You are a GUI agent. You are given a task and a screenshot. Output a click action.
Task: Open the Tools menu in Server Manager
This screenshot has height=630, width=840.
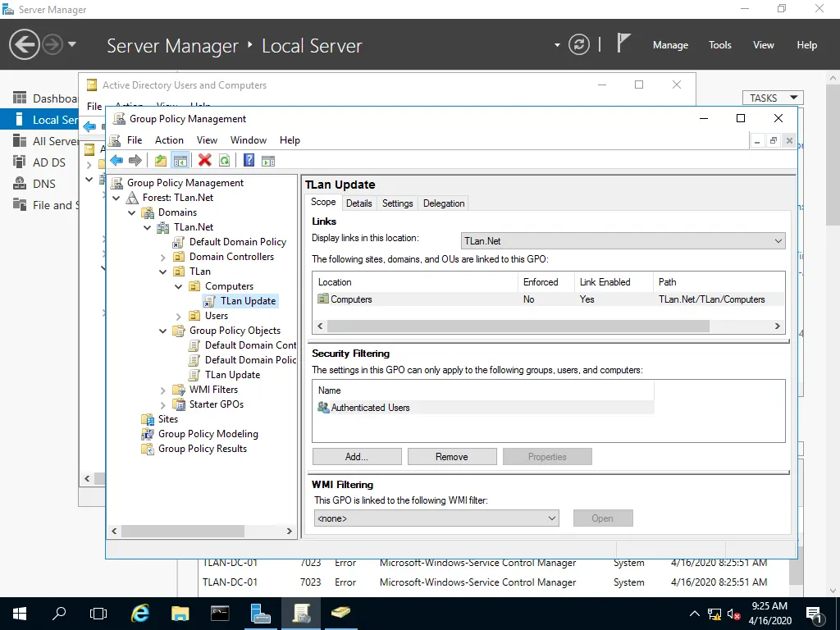point(720,45)
